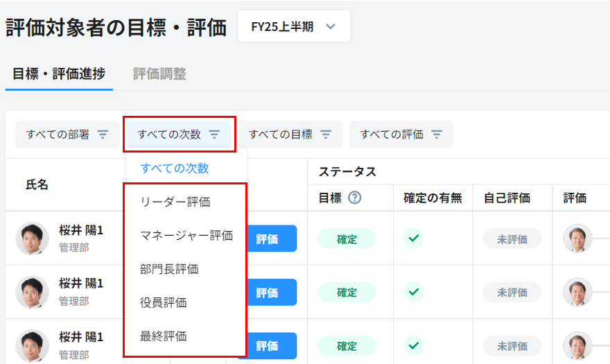Click 桜井 陽1 profile photo in second row
This screenshot has height=364, width=610.
[x=32, y=292]
